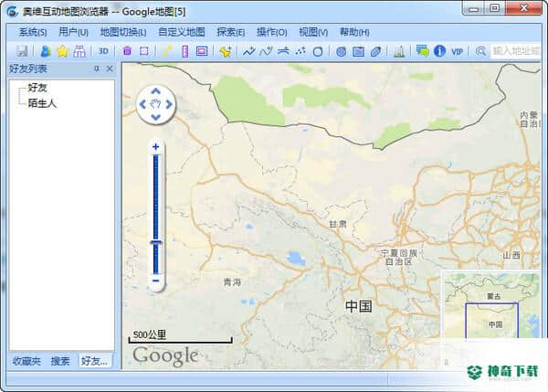Image resolution: width=548 pixels, height=392 pixels.
Task: Pan map down with the down arrow
Action: 156,117
